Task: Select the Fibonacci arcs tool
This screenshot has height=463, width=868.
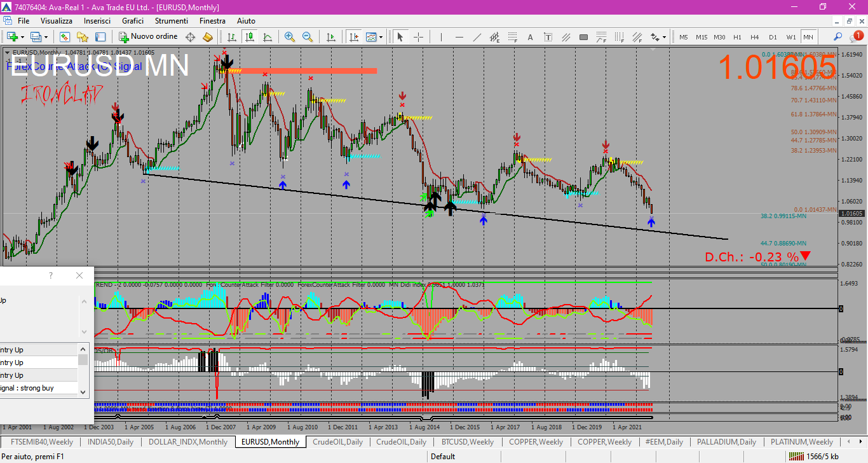Action: (x=601, y=37)
